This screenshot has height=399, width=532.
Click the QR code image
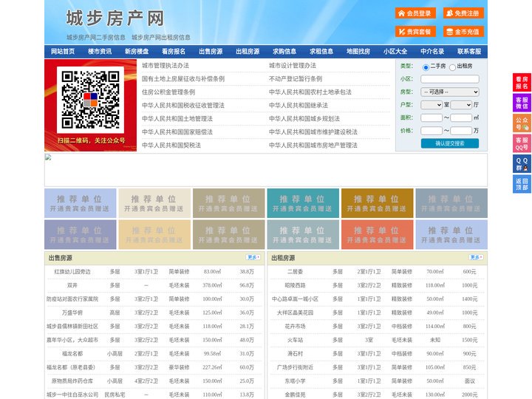(90, 100)
